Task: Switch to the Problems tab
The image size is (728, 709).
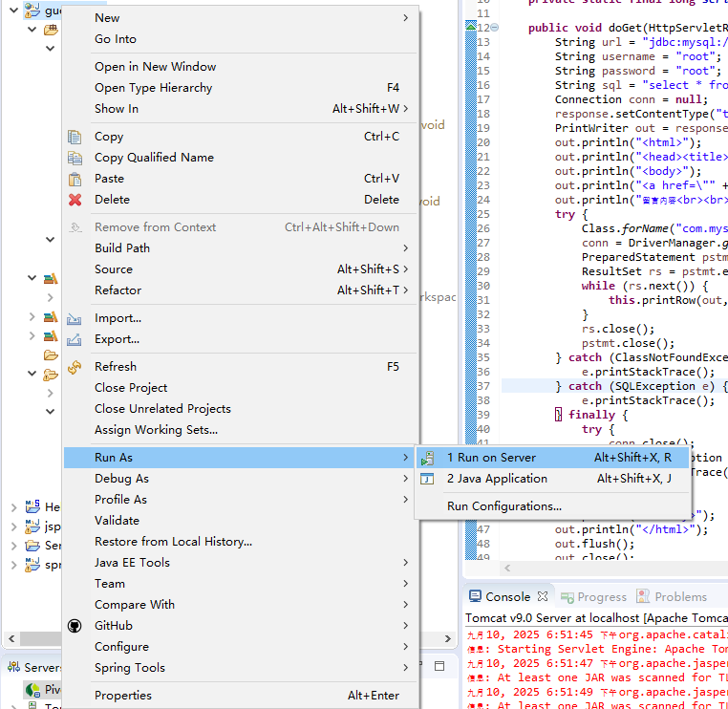Action: [x=673, y=596]
